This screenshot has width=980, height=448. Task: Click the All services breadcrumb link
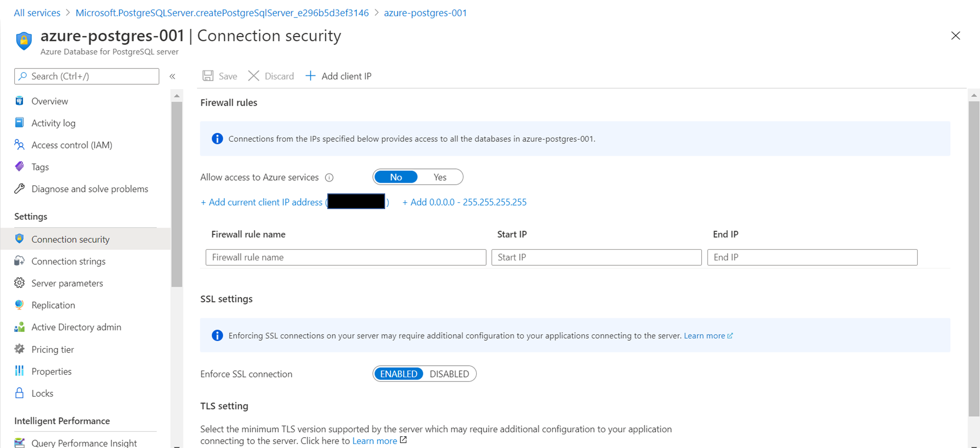[x=37, y=13]
